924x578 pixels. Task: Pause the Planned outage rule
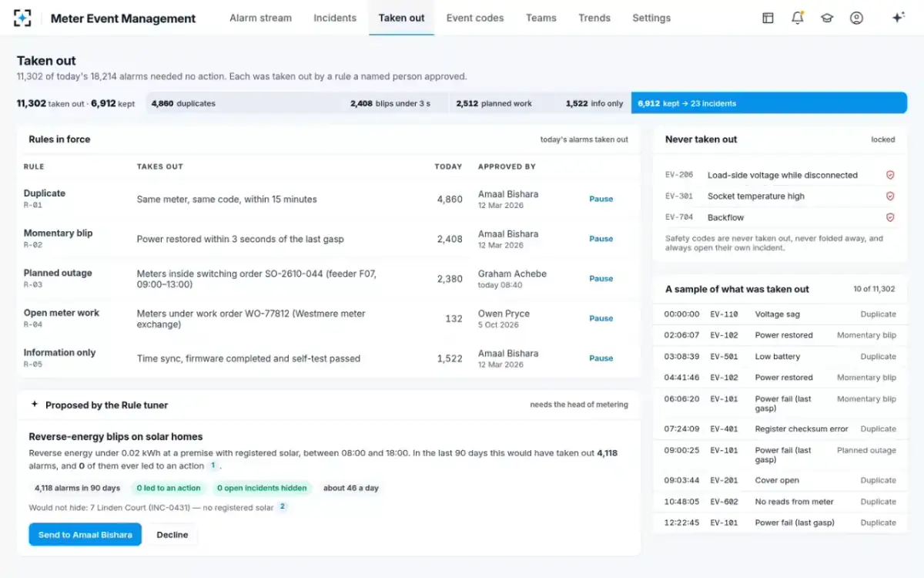(x=601, y=279)
